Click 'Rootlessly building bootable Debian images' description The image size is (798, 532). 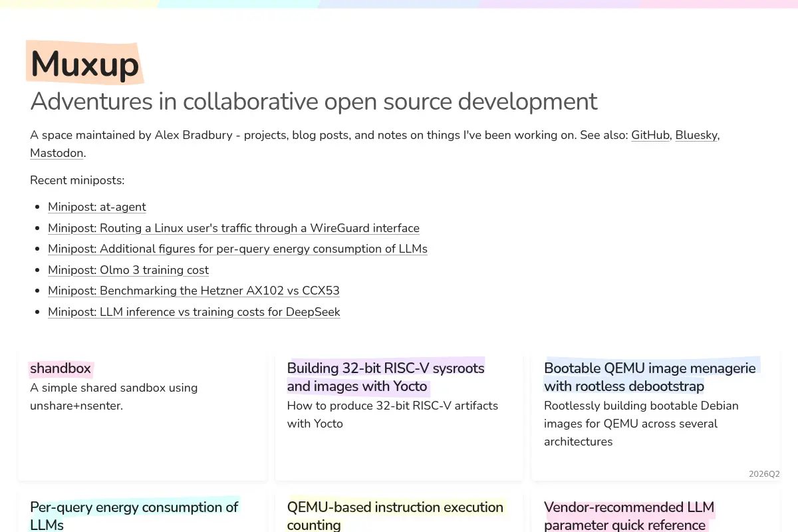(x=641, y=424)
